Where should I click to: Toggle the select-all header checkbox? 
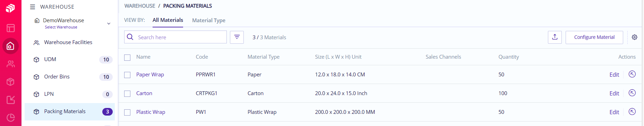pos(127,57)
